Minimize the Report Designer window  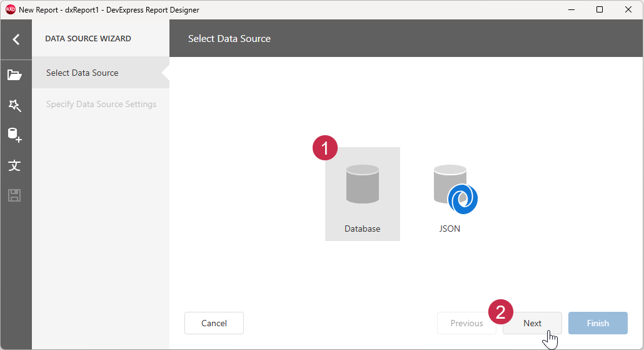click(571, 9)
